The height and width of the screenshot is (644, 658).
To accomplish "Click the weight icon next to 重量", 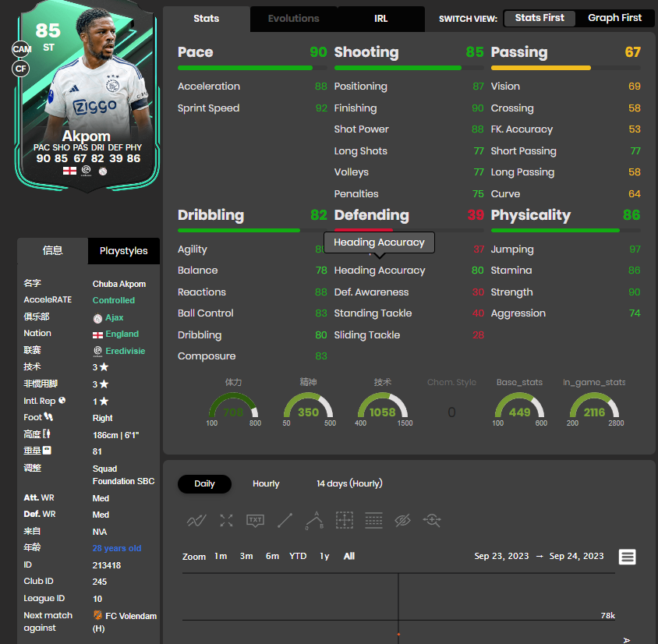I will (47, 450).
